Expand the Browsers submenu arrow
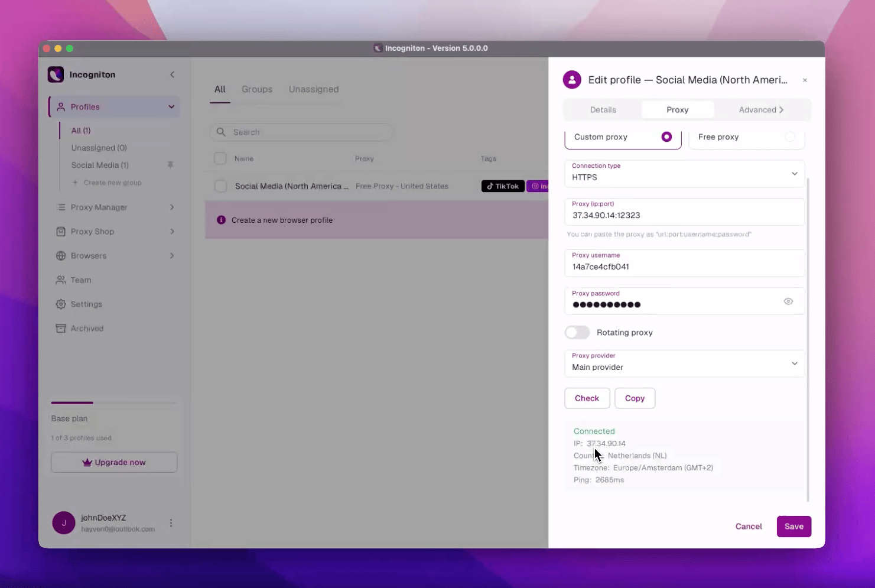The width and height of the screenshot is (875, 588). [x=172, y=256]
